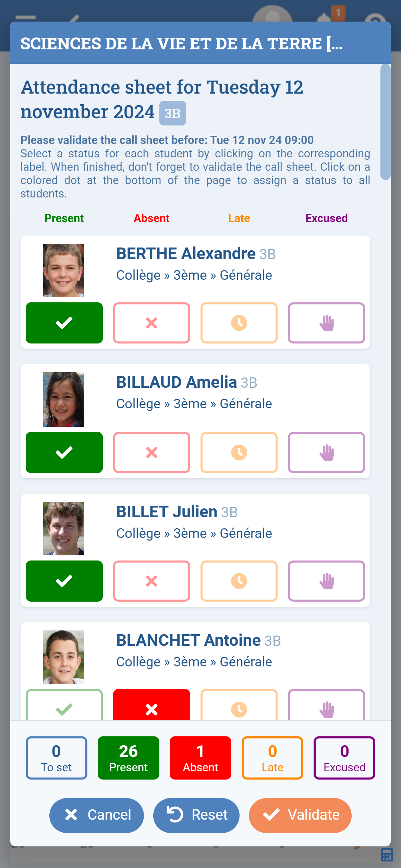Click the Validate button

click(x=300, y=815)
